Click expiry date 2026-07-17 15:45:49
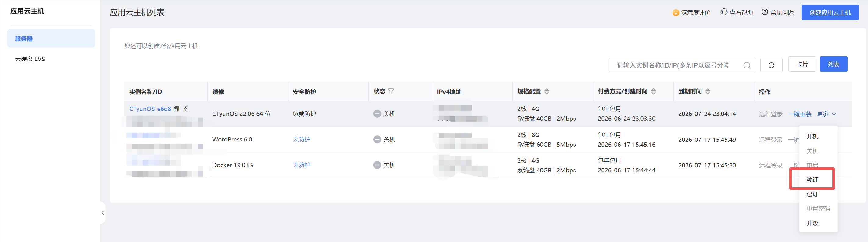The width and height of the screenshot is (868, 242). (707, 140)
